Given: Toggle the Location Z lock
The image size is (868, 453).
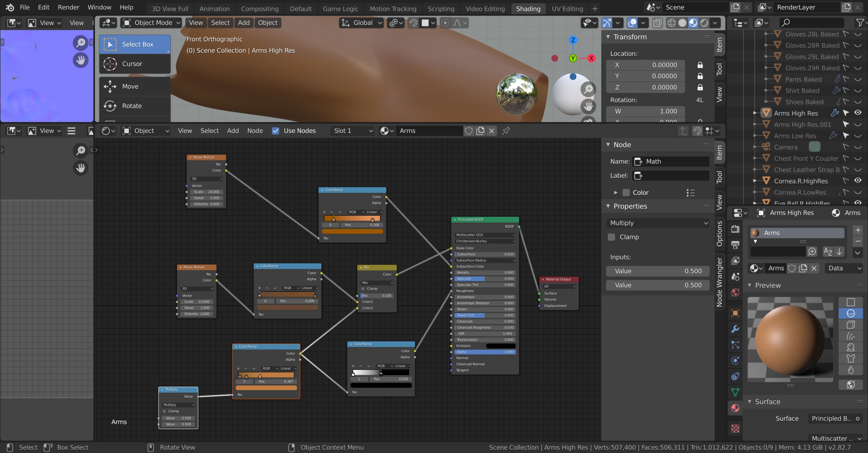Looking at the screenshot, I should 700,87.
